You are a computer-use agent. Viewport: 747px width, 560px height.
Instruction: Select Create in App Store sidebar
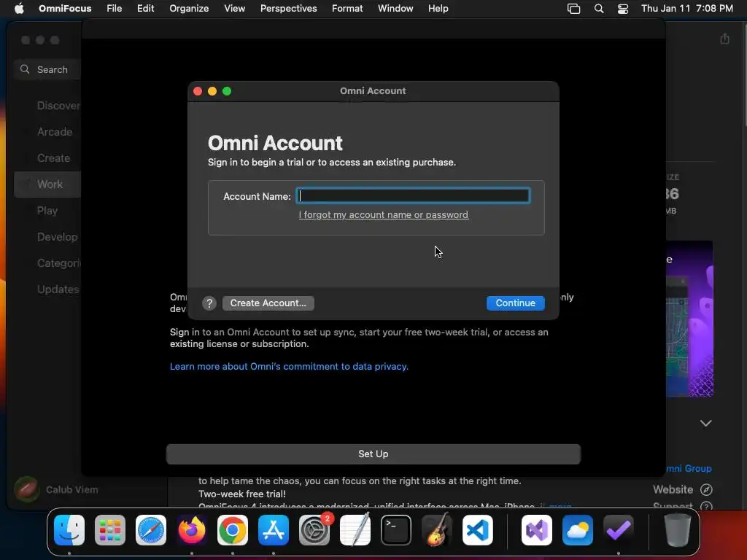[x=53, y=158]
